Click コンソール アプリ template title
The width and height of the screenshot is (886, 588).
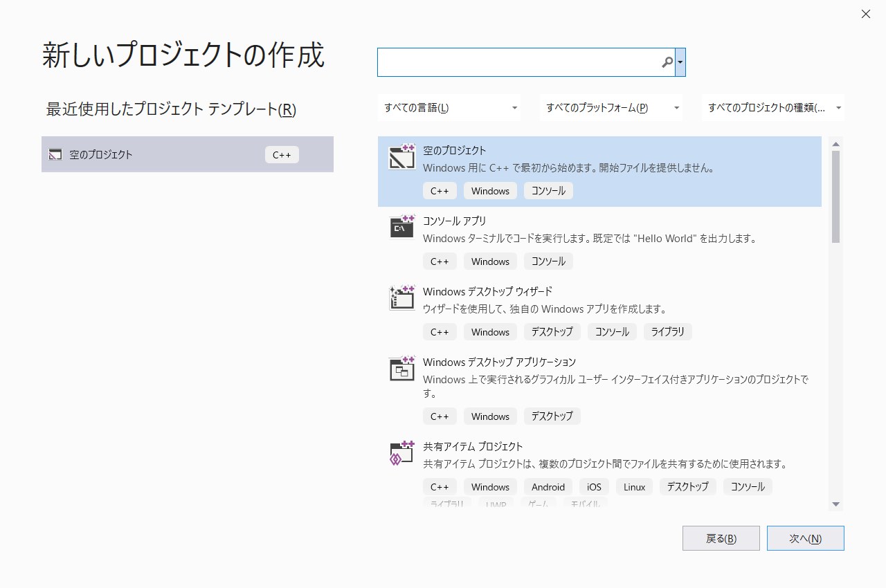pos(455,221)
